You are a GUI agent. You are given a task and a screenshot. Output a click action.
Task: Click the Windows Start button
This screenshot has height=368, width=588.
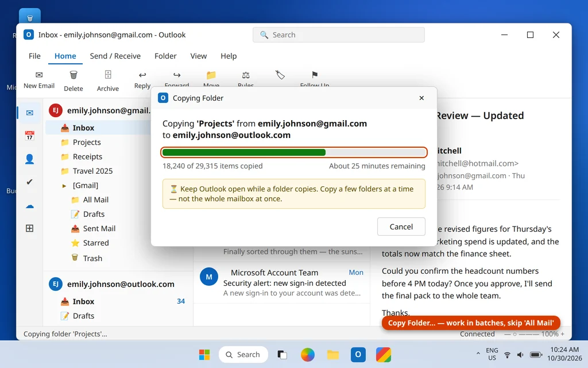(204, 354)
